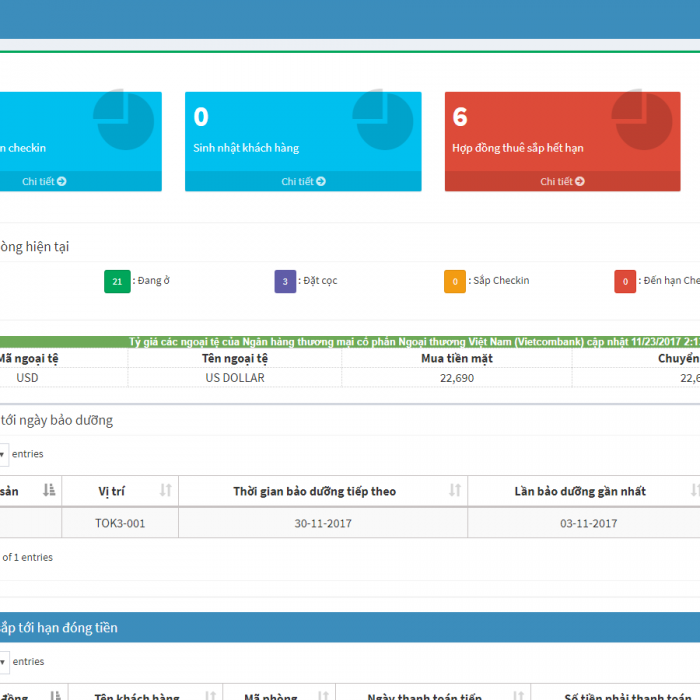The width and height of the screenshot is (700, 700).
Task: Click Lần bảo dưỡng gần nhất column header
Action: pyautogui.click(x=580, y=491)
